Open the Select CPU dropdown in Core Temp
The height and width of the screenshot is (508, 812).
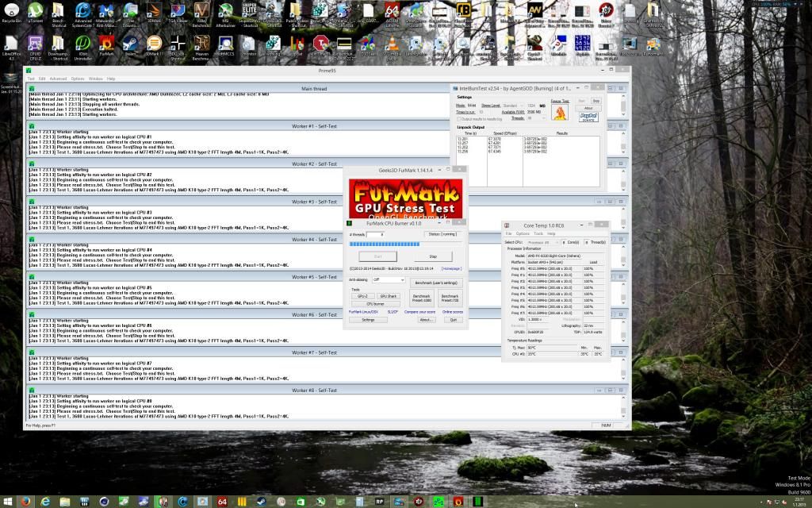pyautogui.click(x=543, y=243)
